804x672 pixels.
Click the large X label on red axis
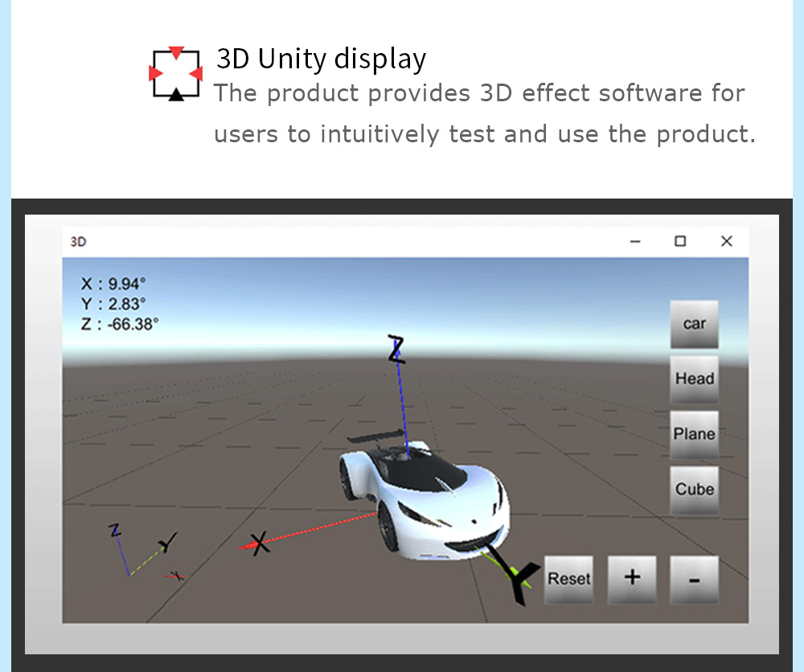tap(258, 543)
